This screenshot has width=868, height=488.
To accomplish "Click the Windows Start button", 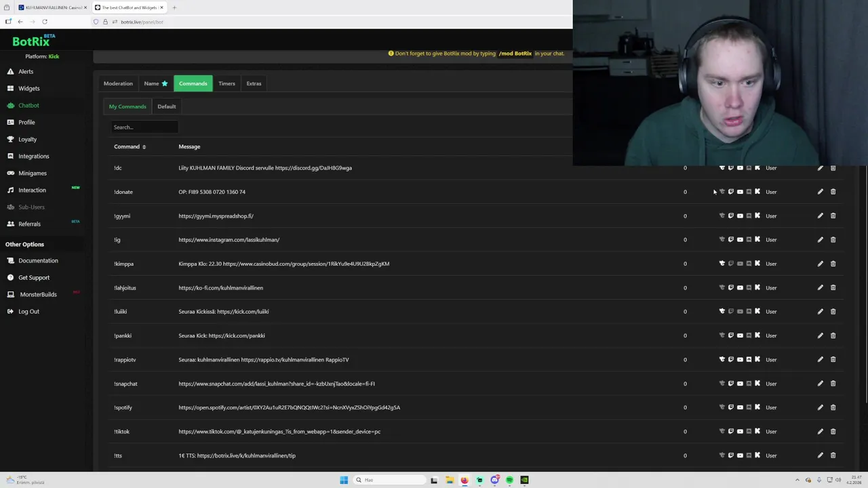I will tap(344, 480).
